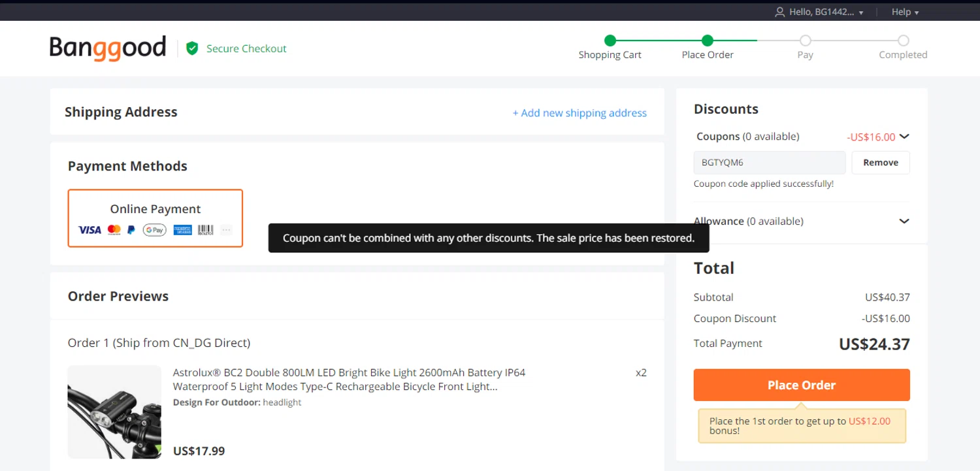Click the green Secure Checkout shield icon
980x471 pixels.
[x=192, y=48]
